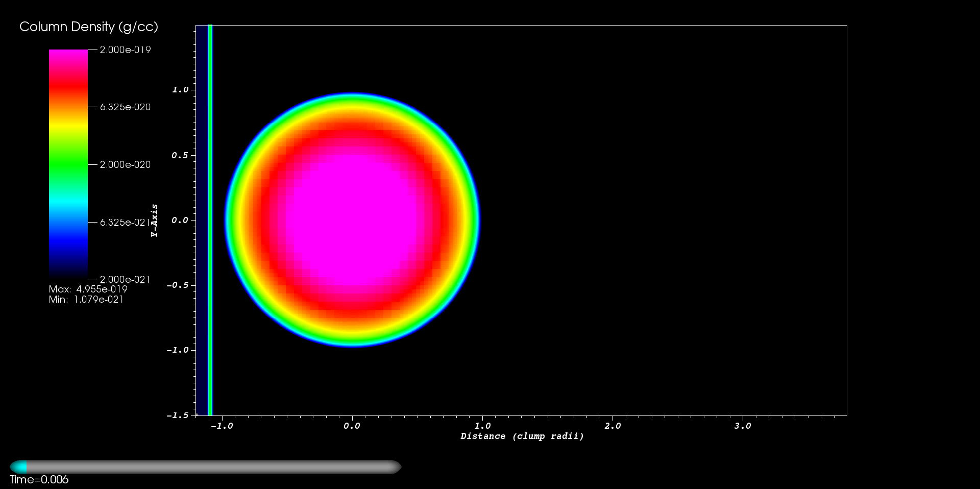980x489 pixels.
Task: Click the 'Max: 4.955e-019' value
Action: [88, 289]
